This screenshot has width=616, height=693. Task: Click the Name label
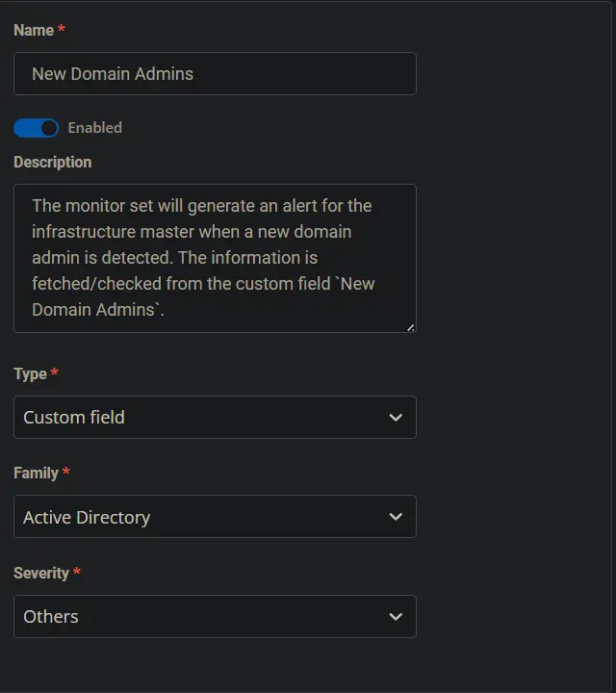pyautogui.click(x=34, y=30)
